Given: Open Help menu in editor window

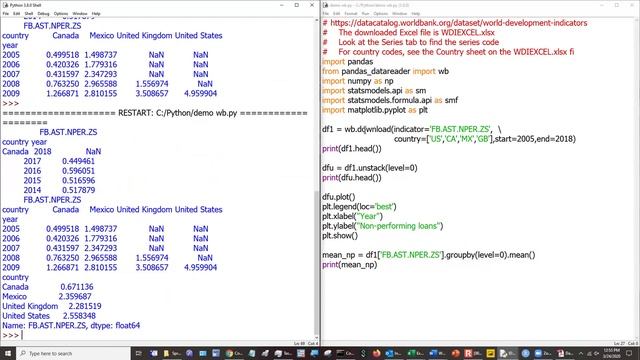Looking at the screenshot, I should pos(416,13).
